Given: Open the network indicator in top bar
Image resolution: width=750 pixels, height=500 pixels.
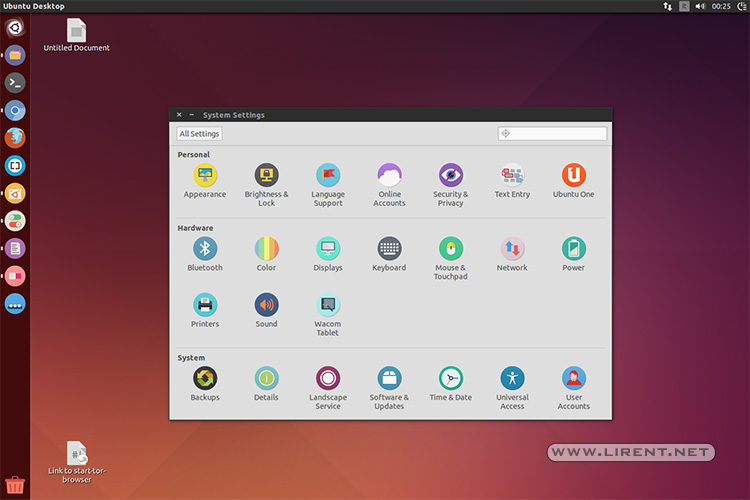Looking at the screenshot, I should click(x=667, y=6).
